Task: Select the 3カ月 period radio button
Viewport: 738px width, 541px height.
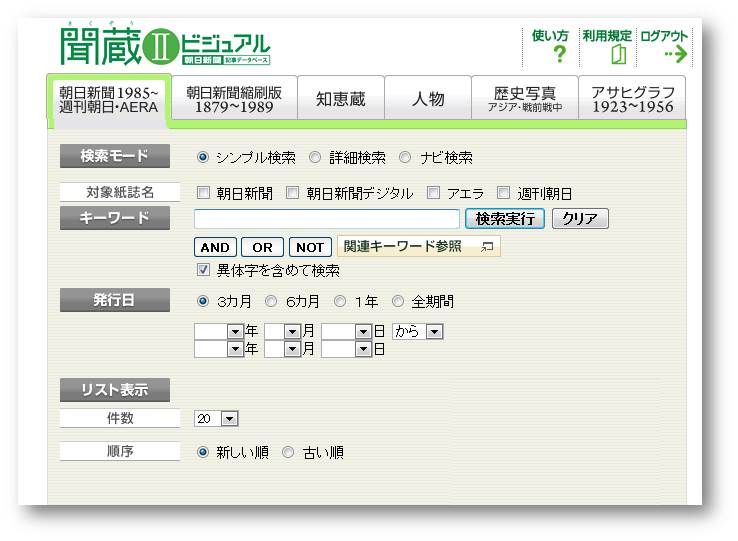Action: [203, 301]
